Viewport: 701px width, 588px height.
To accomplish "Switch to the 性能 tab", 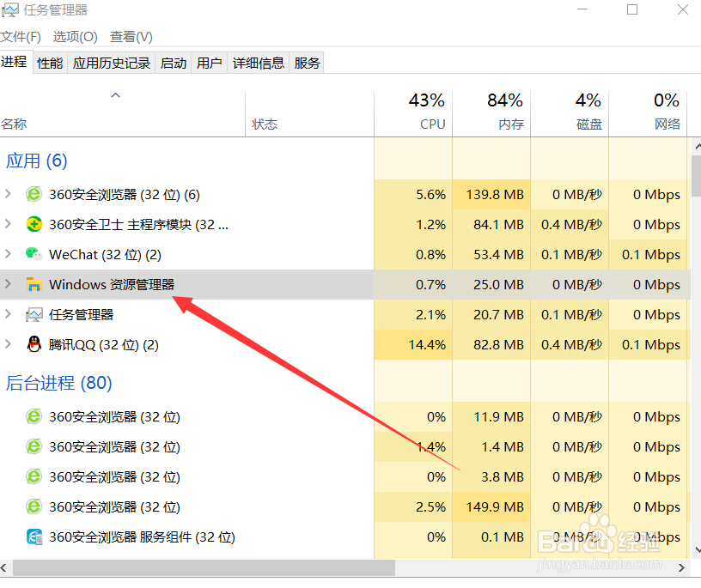I will point(50,63).
